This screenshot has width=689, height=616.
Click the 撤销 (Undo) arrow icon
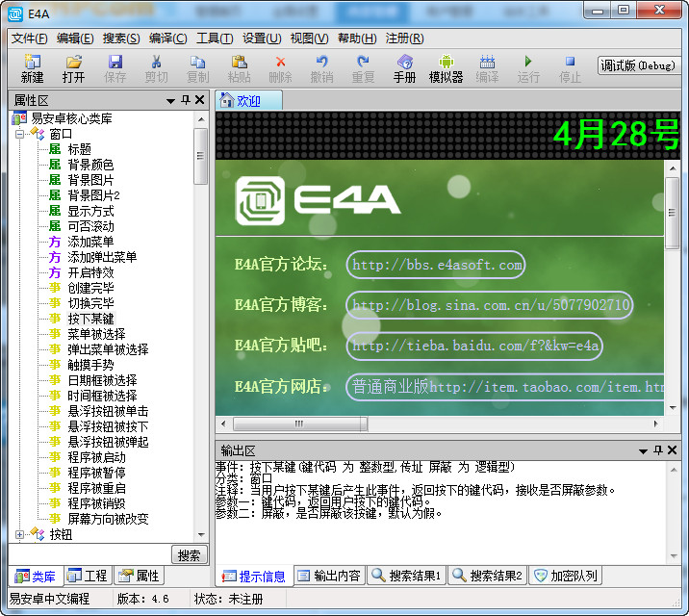click(321, 62)
